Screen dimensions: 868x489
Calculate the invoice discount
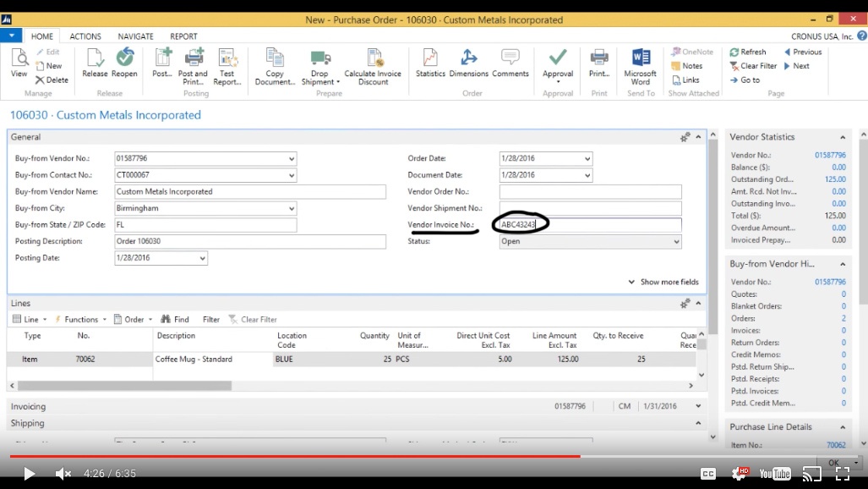(x=373, y=67)
